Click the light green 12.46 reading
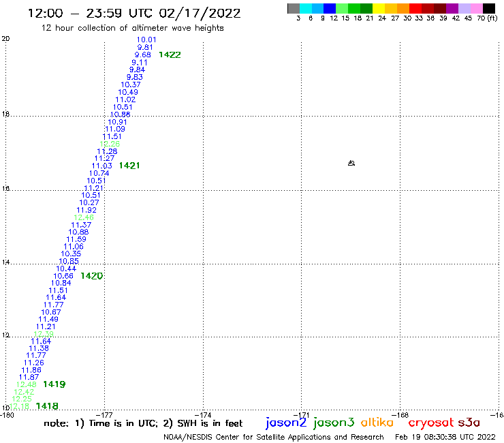 pos(84,217)
